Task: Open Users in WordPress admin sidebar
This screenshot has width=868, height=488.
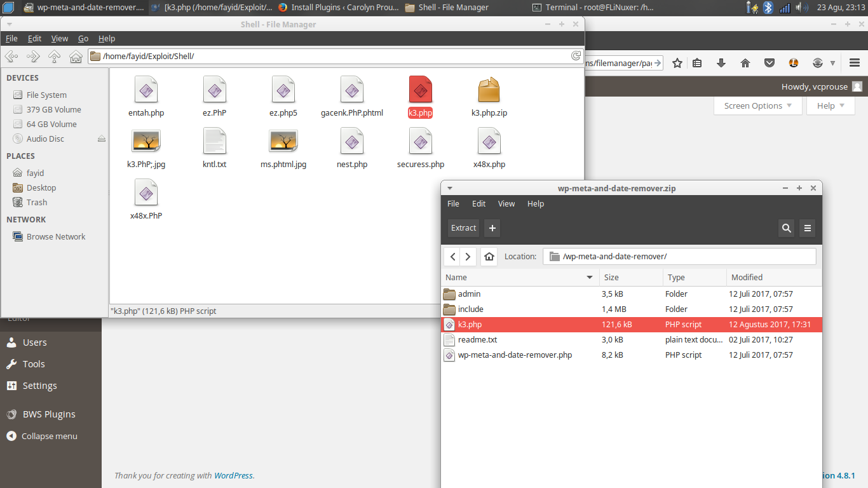Action: click(x=35, y=342)
